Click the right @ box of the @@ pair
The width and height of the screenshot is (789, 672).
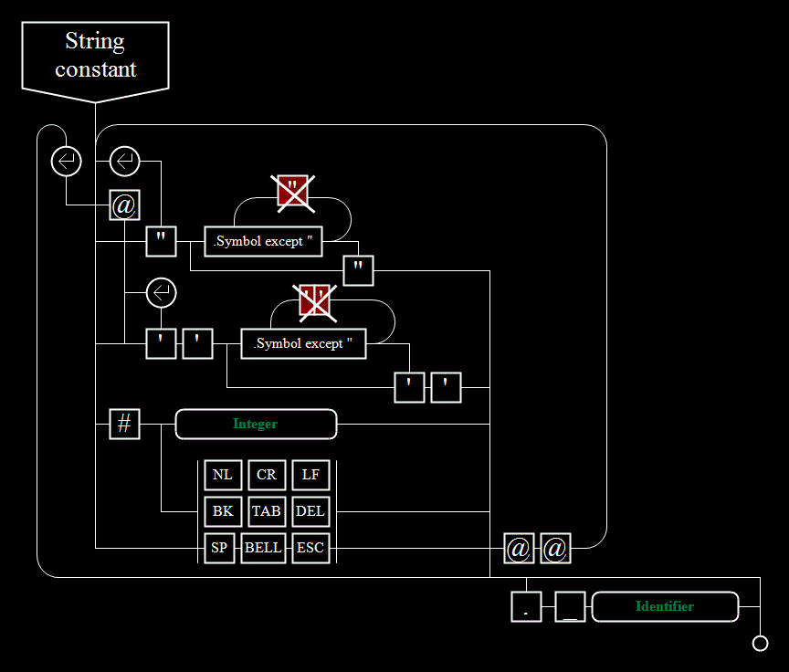[x=555, y=548]
